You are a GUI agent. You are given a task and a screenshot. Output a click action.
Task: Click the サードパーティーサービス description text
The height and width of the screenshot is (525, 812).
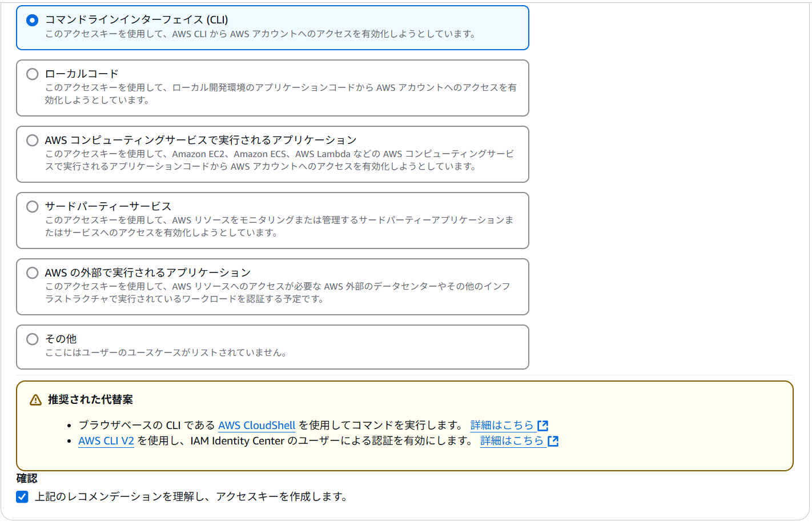tap(279, 226)
